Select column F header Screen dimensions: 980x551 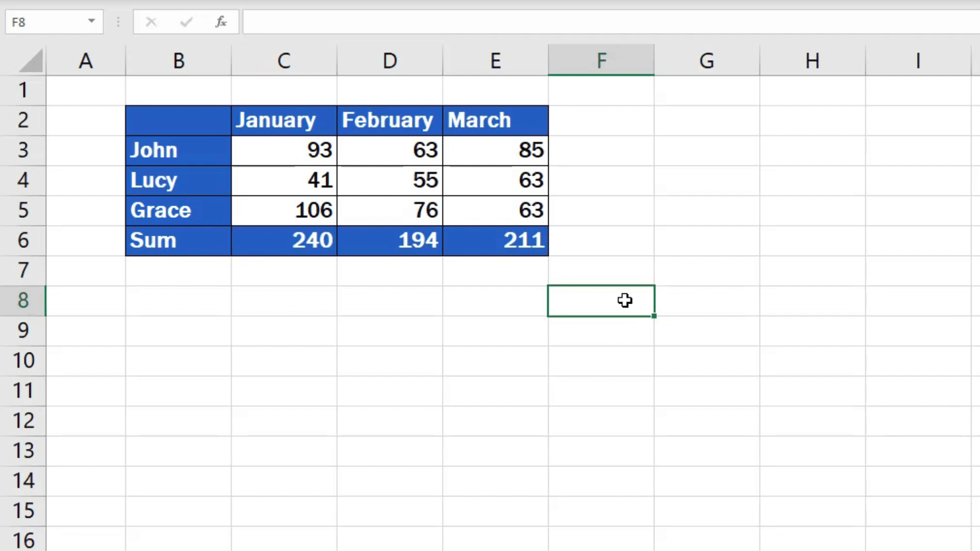click(601, 60)
